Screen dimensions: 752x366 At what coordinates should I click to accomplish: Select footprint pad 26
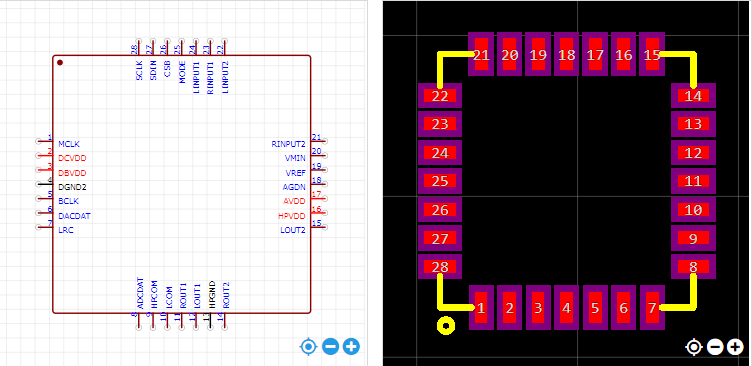point(440,210)
